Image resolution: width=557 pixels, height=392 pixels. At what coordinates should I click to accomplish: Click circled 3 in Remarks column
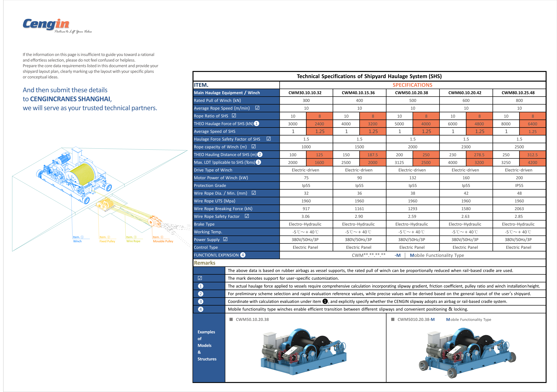click(x=201, y=302)
